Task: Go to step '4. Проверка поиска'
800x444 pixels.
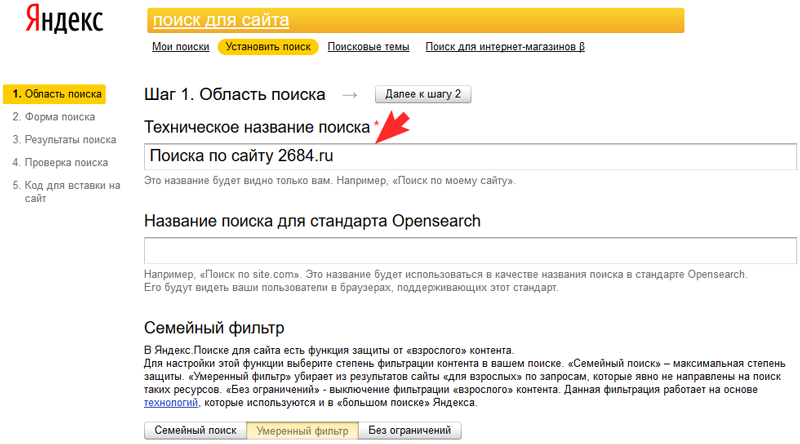Action: 60,162
